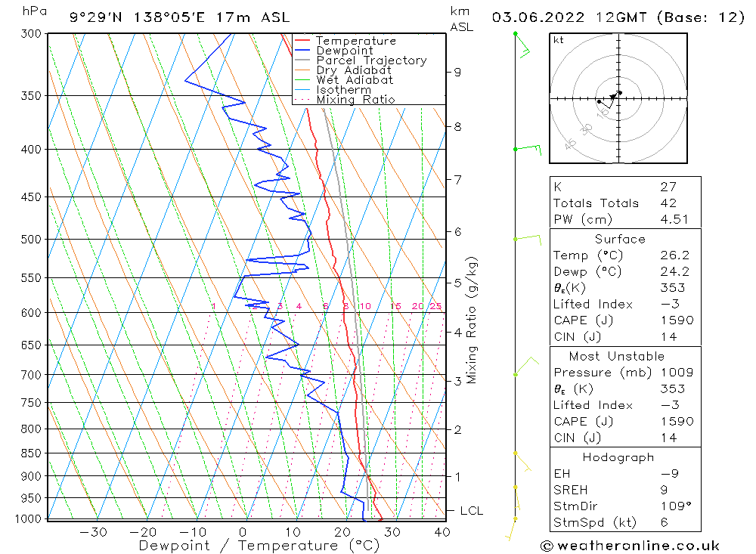
Task: Click the hPa unit label at top left
Action: (x=35, y=11)
